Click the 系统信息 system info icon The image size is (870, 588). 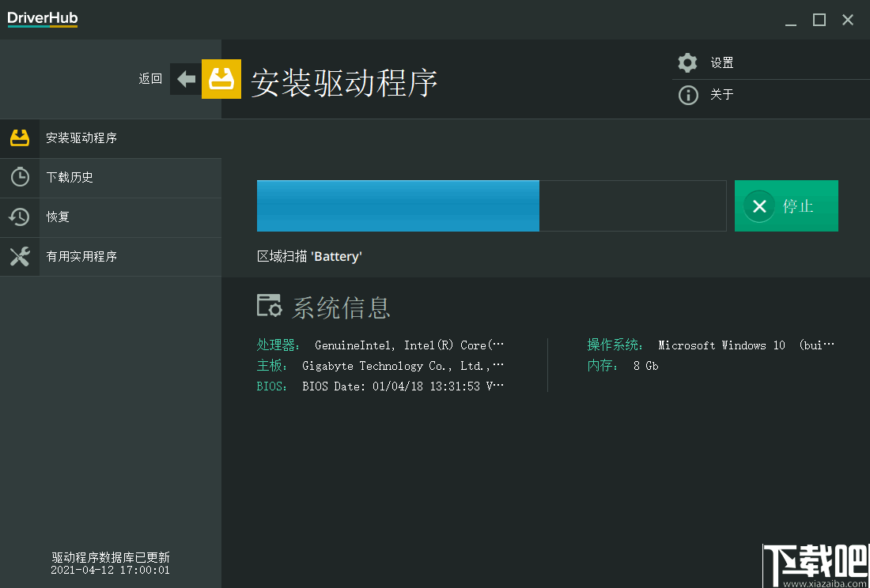click(x=268, y=304)
